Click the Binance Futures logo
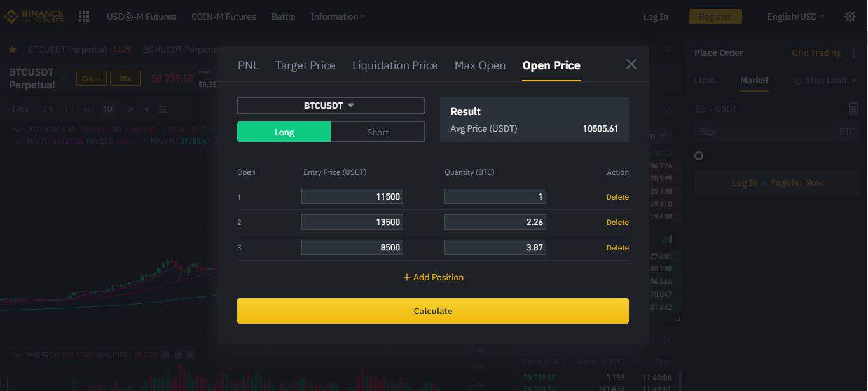Image resolution: width=868 pixels, height=391 pixels. pos(34,17)
